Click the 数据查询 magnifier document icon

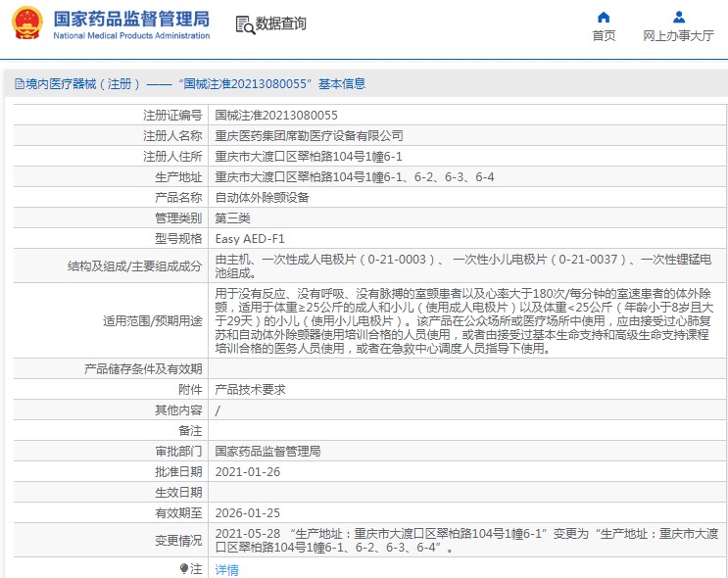[244, 24]
